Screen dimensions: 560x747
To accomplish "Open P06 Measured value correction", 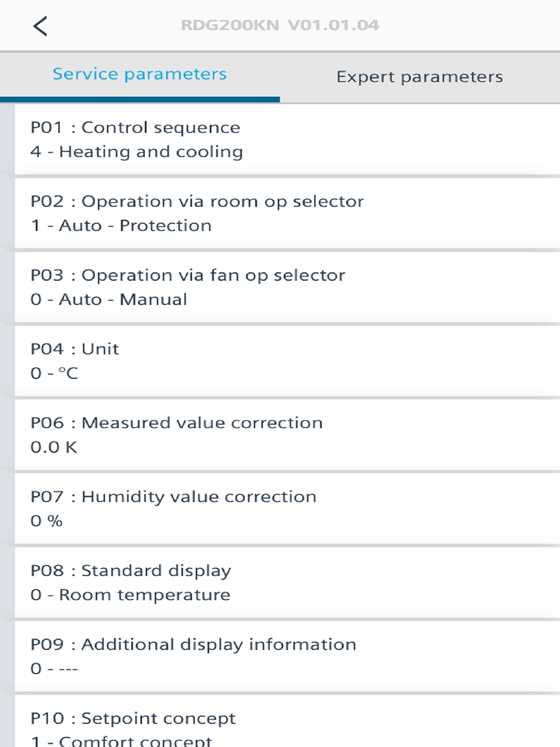I will point(287,435).
